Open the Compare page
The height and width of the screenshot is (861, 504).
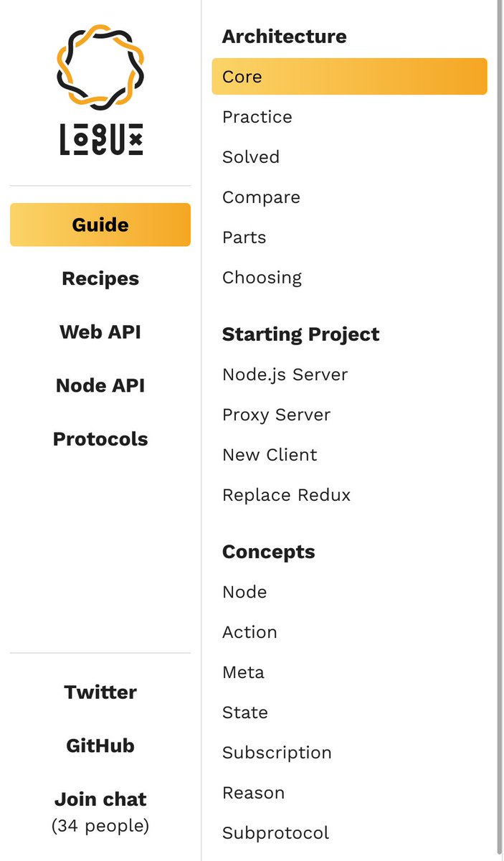(x=261, y=197)
